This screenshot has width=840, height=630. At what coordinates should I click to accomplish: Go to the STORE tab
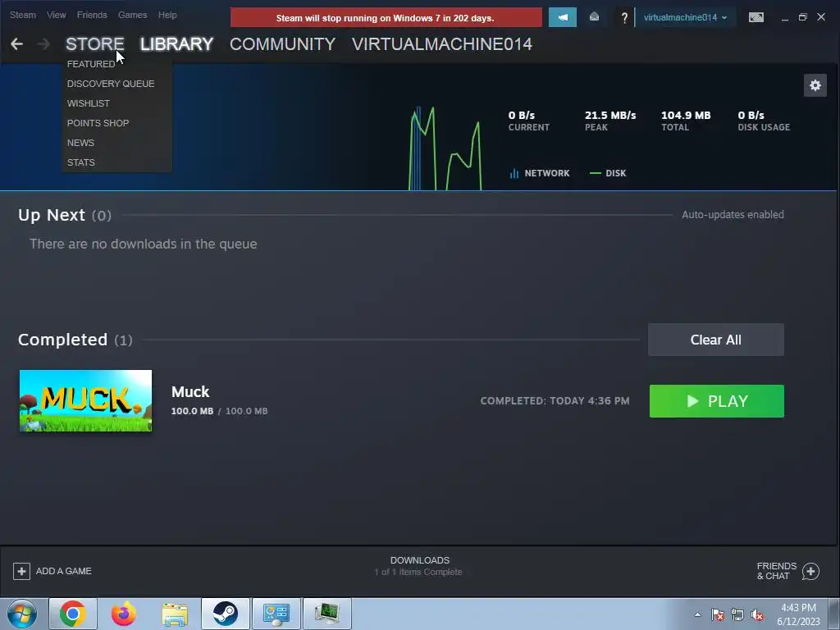[95, 44]
